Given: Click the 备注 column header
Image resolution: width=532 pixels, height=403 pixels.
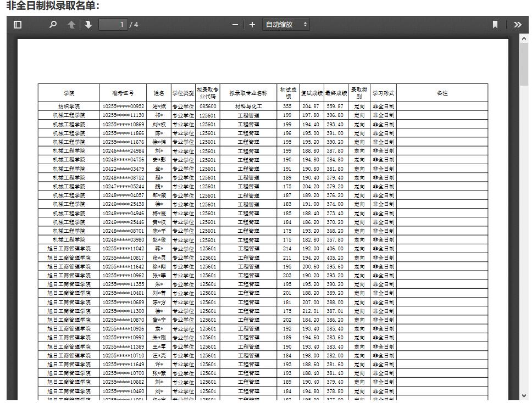Looking at the screenshot, I should point(442,93).
